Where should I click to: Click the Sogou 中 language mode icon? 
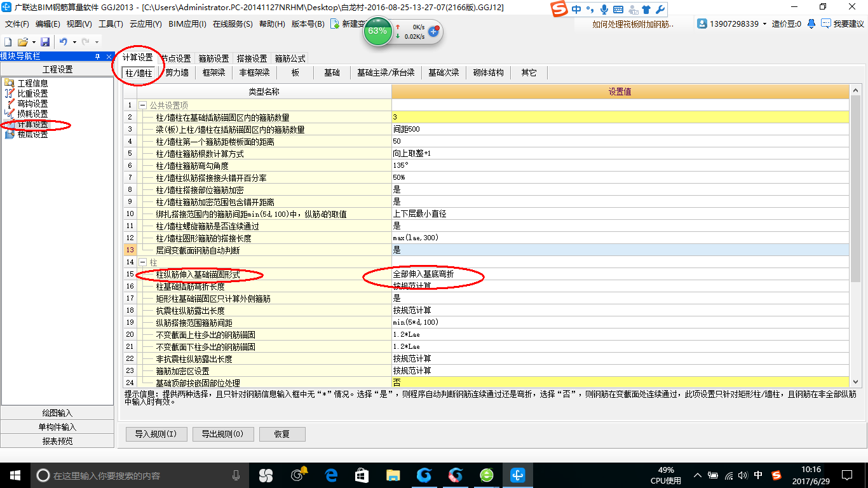coord(576,10)
